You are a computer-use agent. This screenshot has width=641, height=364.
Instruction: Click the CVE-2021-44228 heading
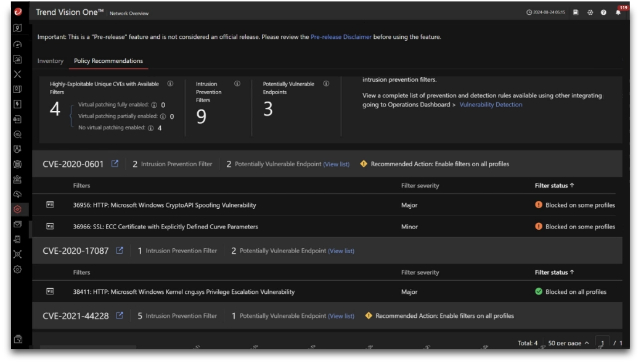coord(76,316)
